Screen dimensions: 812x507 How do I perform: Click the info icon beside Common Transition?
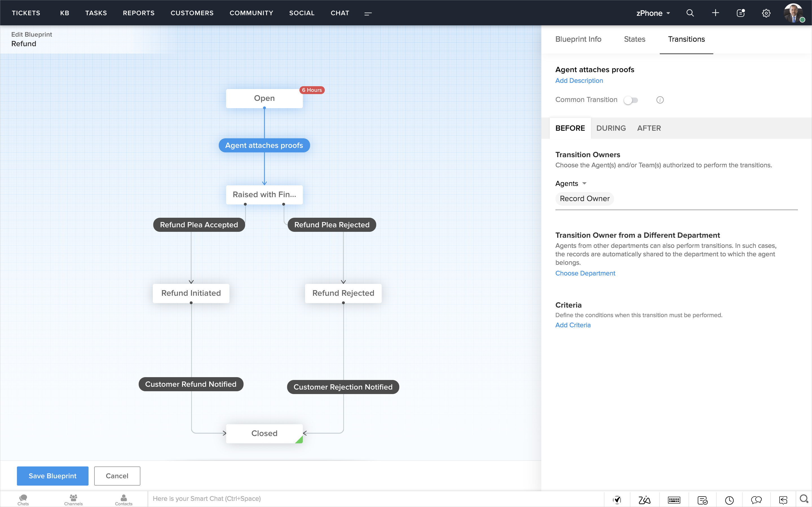point(660,100)
